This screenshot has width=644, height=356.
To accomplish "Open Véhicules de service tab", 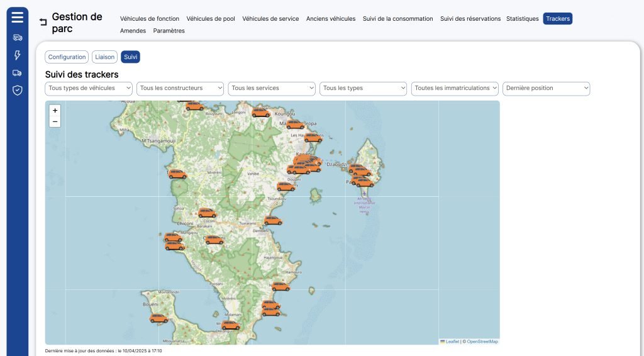I will (x=270, y=18).
